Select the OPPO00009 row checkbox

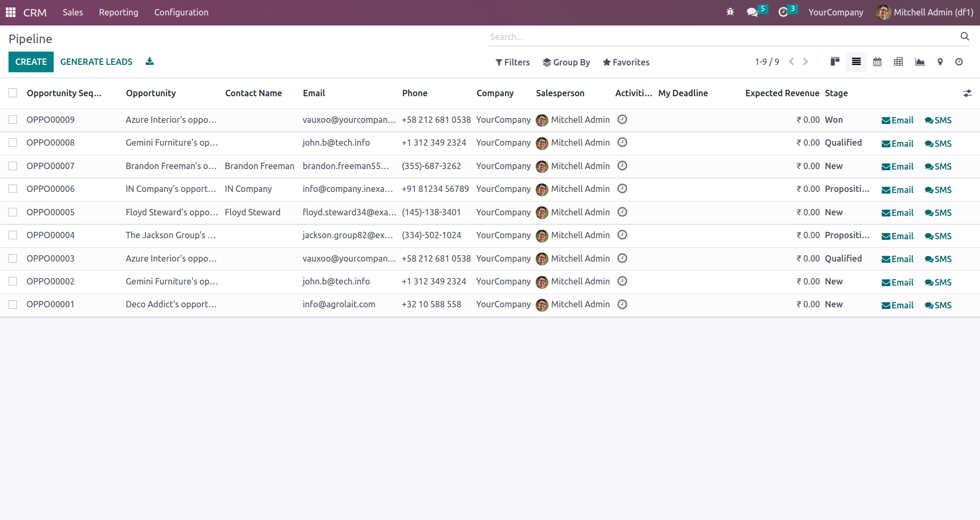click(x=13, y=120)
